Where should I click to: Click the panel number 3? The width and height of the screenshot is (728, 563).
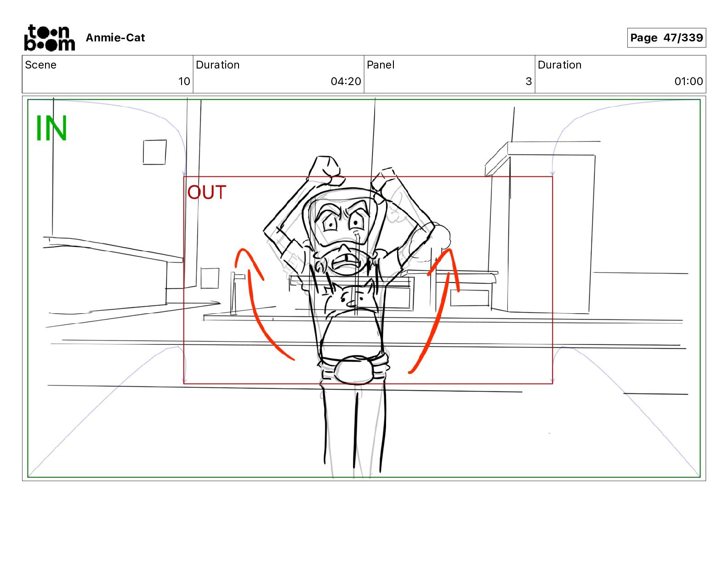(529, 81)
